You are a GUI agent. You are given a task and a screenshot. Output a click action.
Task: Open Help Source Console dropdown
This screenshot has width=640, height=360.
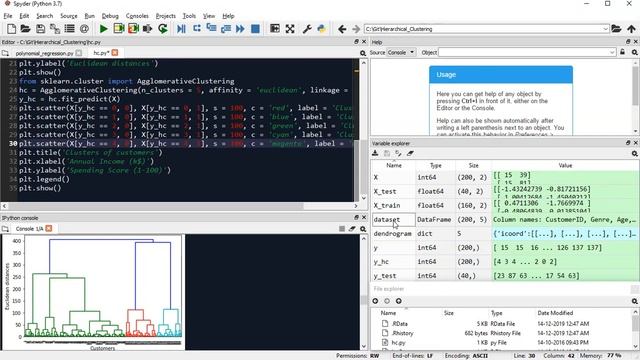(x=400, y=52)
